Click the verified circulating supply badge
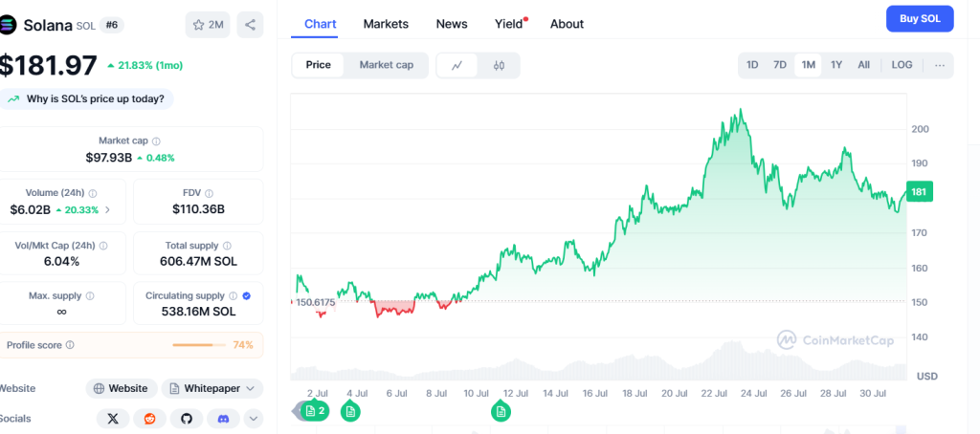Image resolution: width=980 pixels, height=434 pixels. pyautogui.click(x=246, y=296)
